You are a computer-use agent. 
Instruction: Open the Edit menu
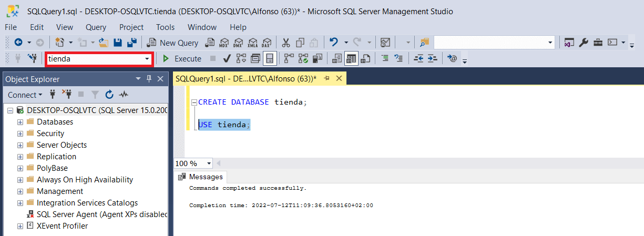pos(37,27)
